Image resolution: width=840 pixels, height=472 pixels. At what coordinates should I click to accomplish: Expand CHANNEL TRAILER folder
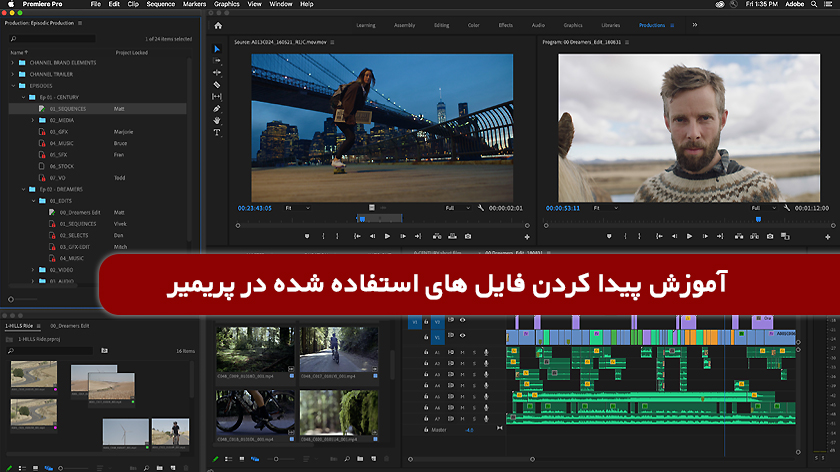point(13,74)
